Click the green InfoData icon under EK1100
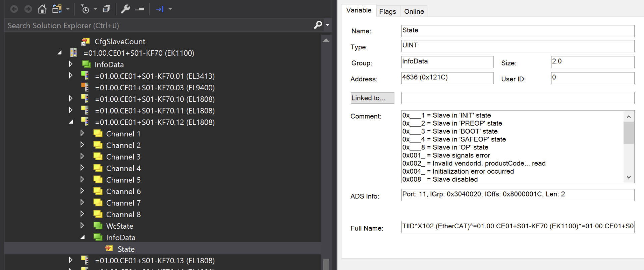The height and width of the screenshot is (270, 644). pos(86,64)
